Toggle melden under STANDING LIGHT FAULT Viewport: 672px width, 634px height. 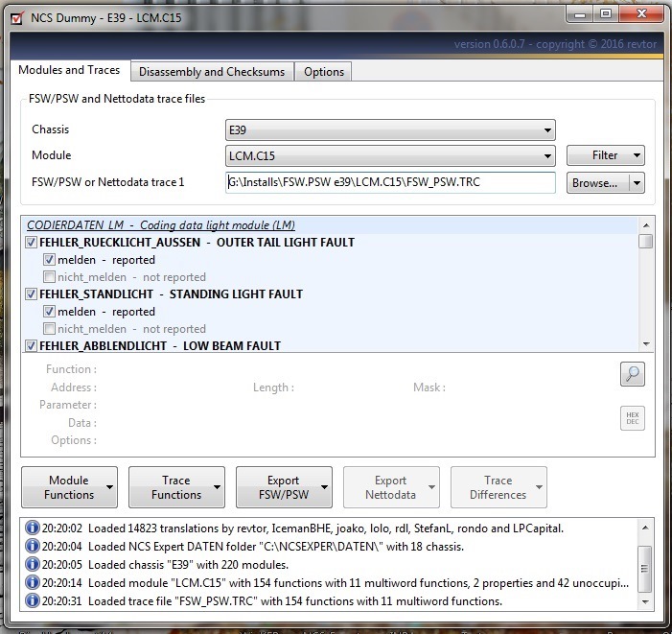pyautogui.click(x=49, y=311)
